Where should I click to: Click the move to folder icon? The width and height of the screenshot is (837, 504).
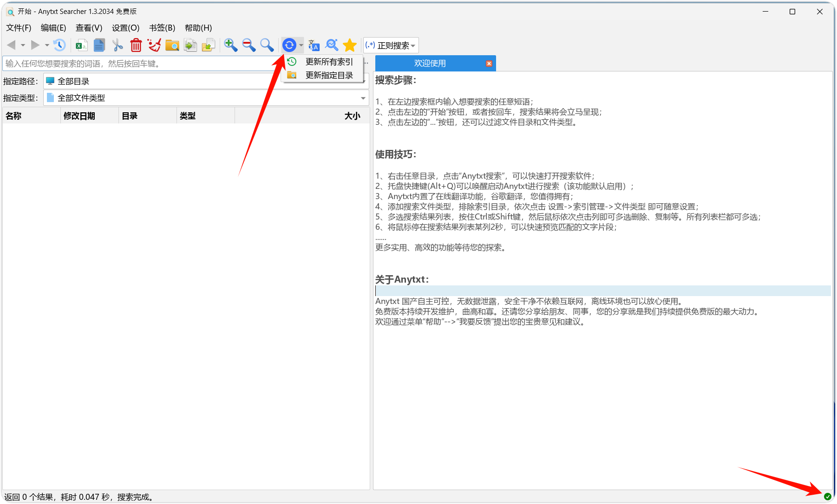click(209, 45)
